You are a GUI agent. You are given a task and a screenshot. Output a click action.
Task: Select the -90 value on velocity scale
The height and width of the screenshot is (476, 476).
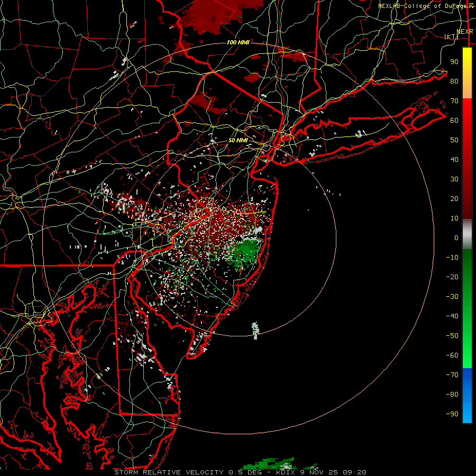pos(452,414)
